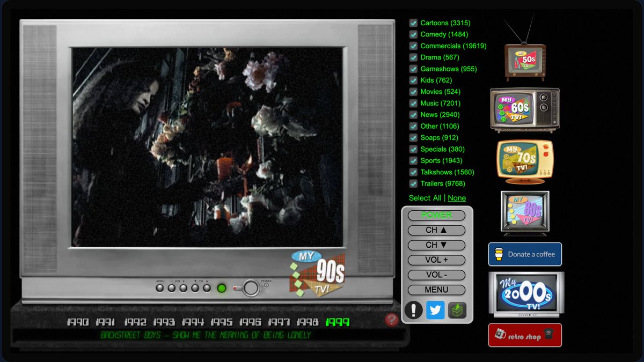The width and height of the screenshot is (644, 362).
Task: Uncheck the Sports checkbox
Action: pyautogui.click(x=413, y=161)
